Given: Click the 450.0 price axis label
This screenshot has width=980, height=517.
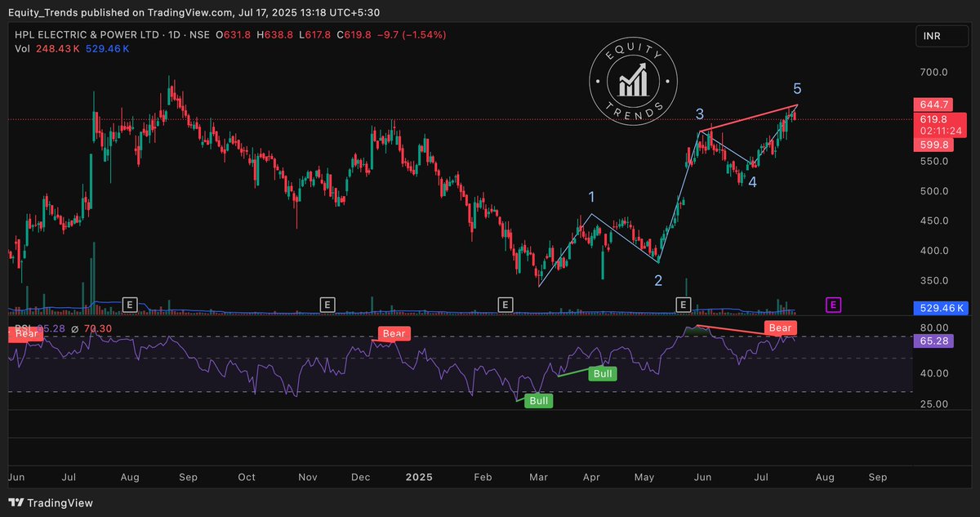Looking at the screenshot, I should point(933,221).
